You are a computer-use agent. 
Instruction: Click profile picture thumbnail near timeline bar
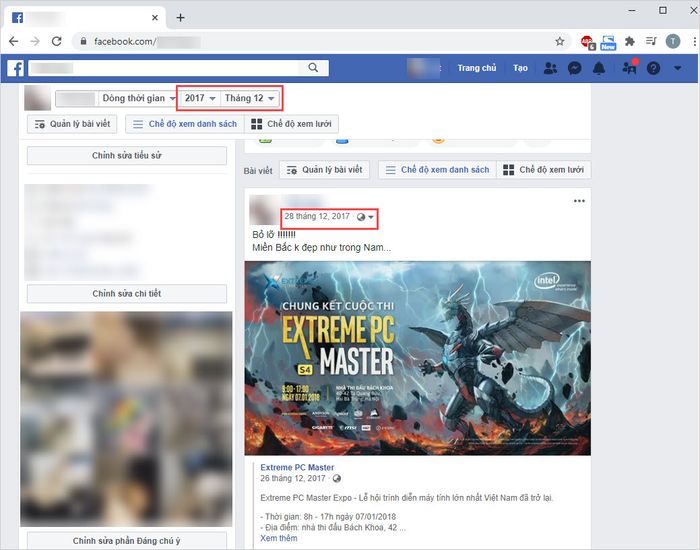tap(37, 98)
